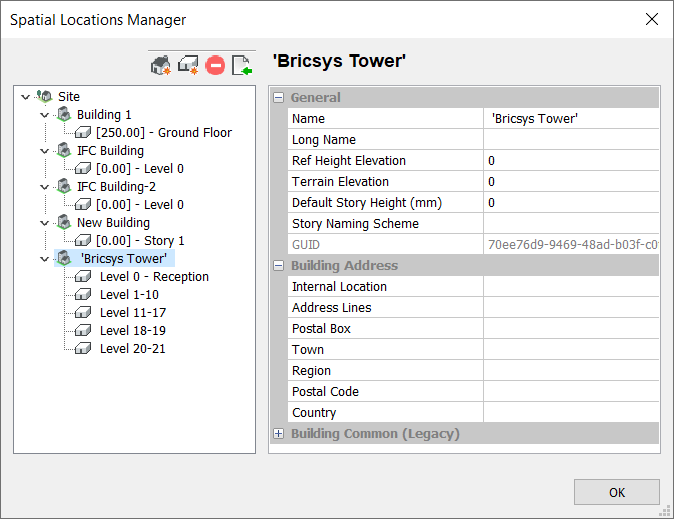This screenshot has width=674, height=519.
Task: Click the Name value field
Action: (570, 119)
